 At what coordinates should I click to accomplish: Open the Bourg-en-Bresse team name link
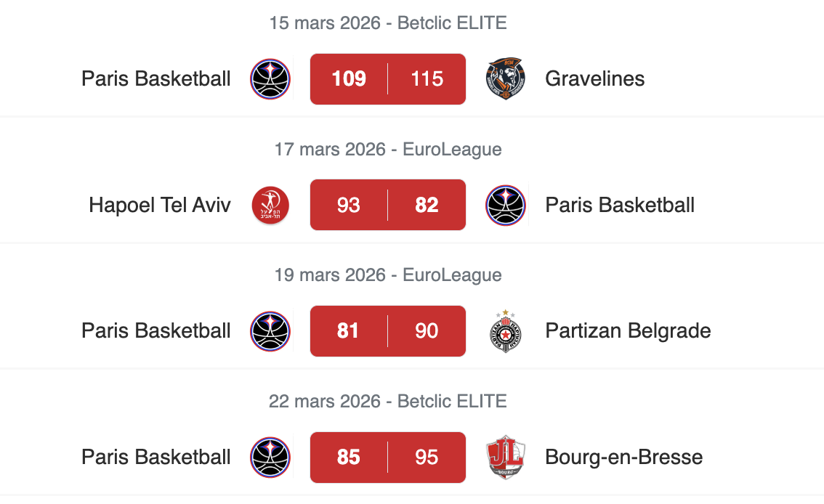(623, 458)
